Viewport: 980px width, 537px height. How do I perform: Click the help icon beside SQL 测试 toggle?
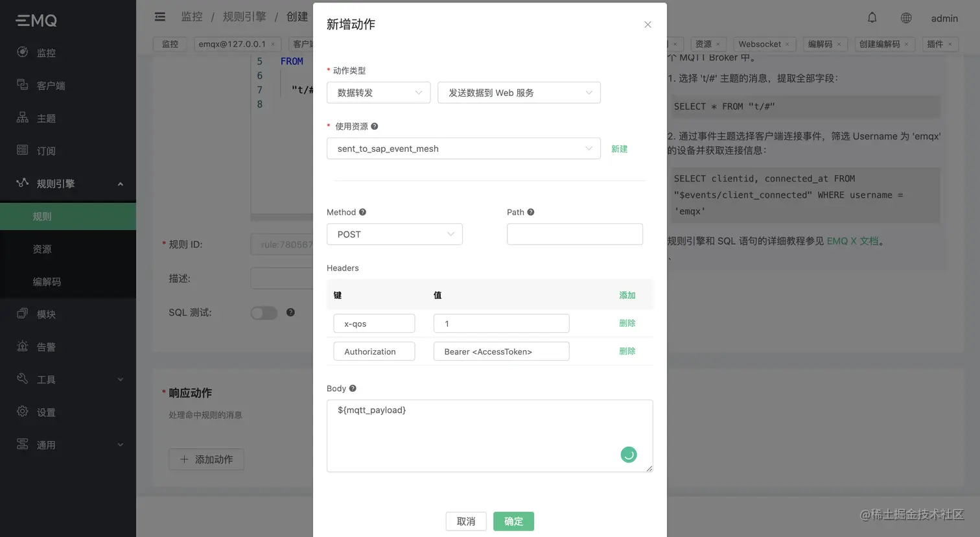(x=290, y=313)
